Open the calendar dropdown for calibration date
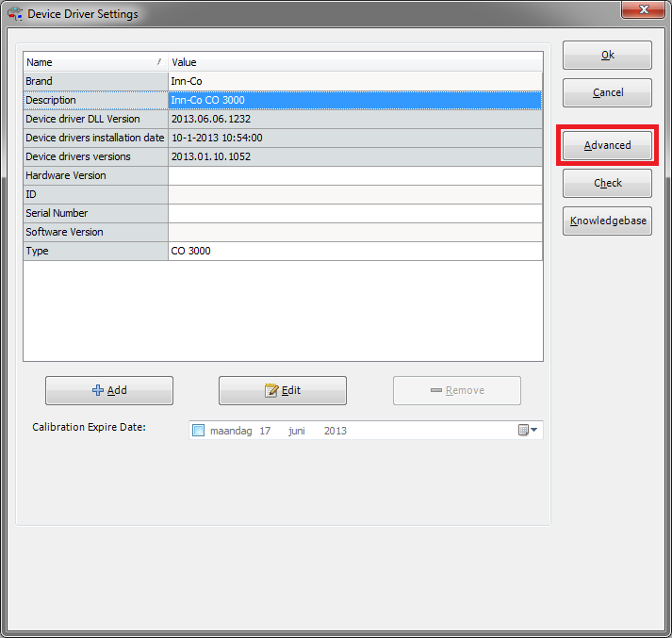 click(x=528, y=430)
